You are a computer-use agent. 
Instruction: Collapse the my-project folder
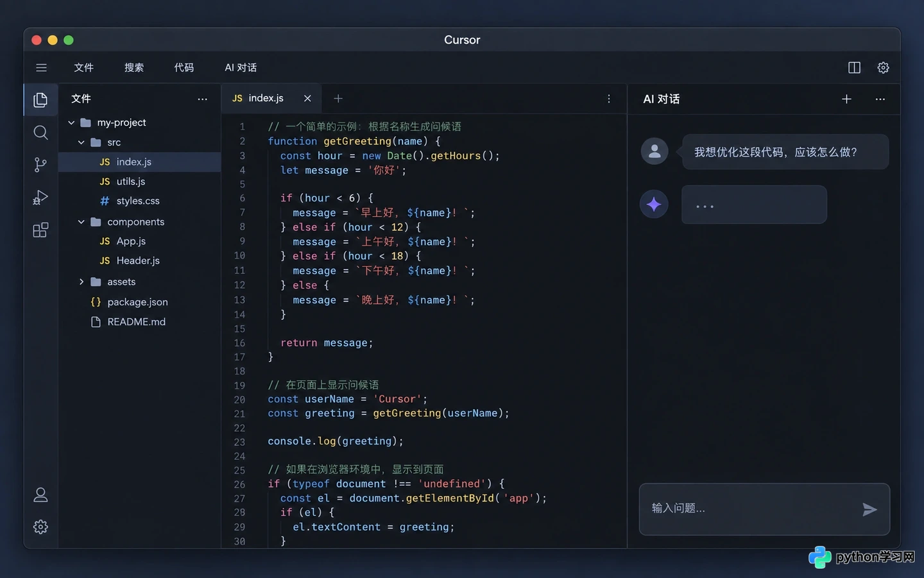click(71, 123)
